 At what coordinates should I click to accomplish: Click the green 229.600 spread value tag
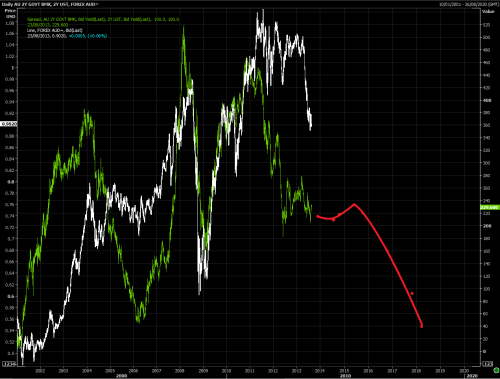pyautogui.click(x=490, y=207)
